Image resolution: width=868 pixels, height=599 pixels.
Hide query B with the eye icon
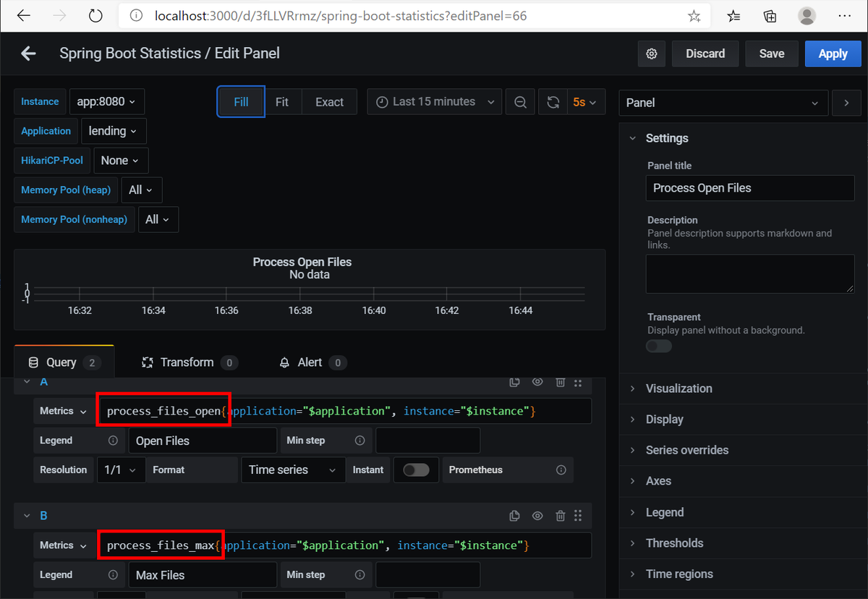[537, 516]
